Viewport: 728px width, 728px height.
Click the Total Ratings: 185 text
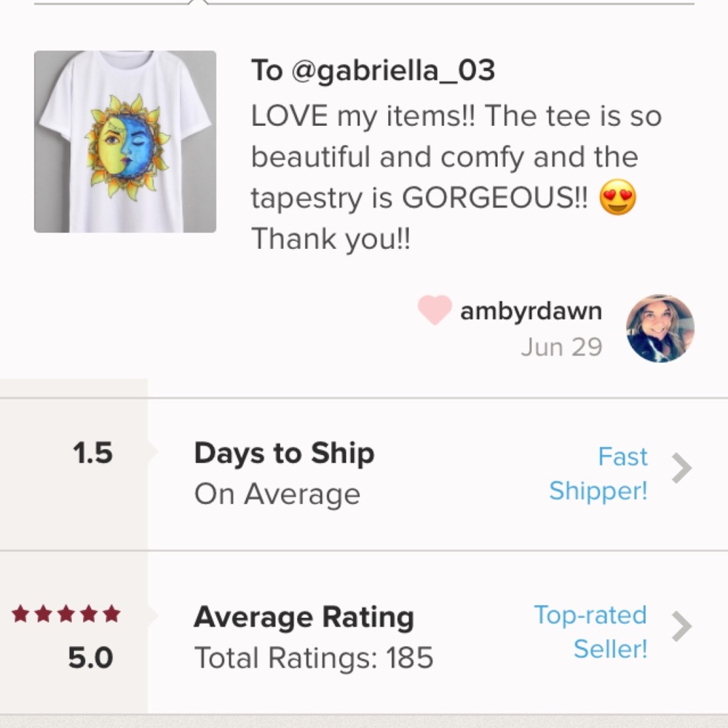tap(314, 658)
